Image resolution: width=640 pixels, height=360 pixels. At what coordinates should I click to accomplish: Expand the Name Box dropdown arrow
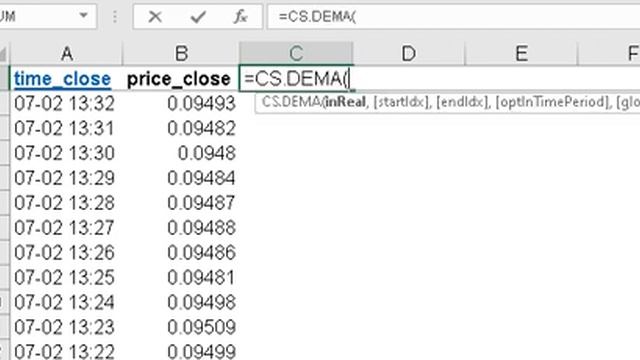pos(84,16)
